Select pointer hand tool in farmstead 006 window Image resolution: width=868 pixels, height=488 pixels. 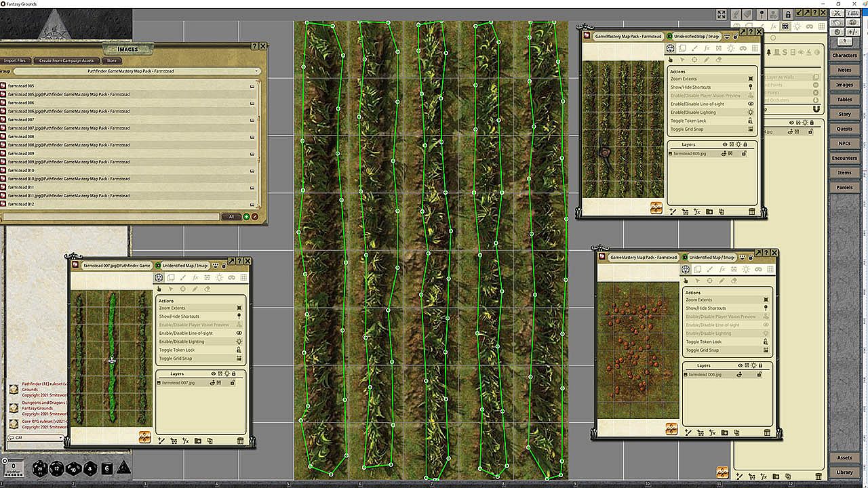pyautogui.click(x=686, y=281)
